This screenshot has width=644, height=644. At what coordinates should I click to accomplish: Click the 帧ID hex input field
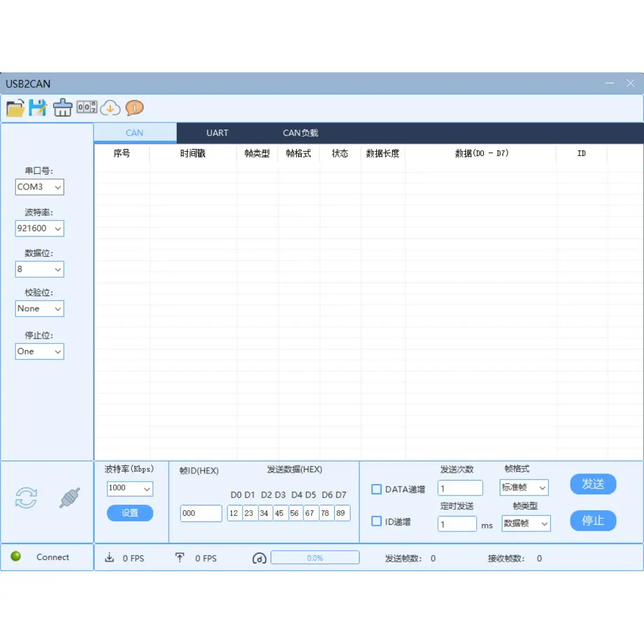point(201,513)
